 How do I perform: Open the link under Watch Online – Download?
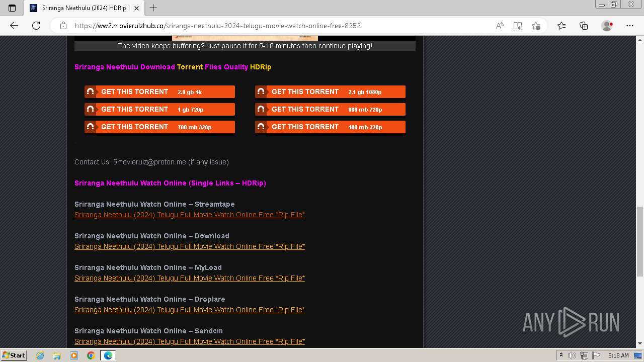click(x=190, y=246)
